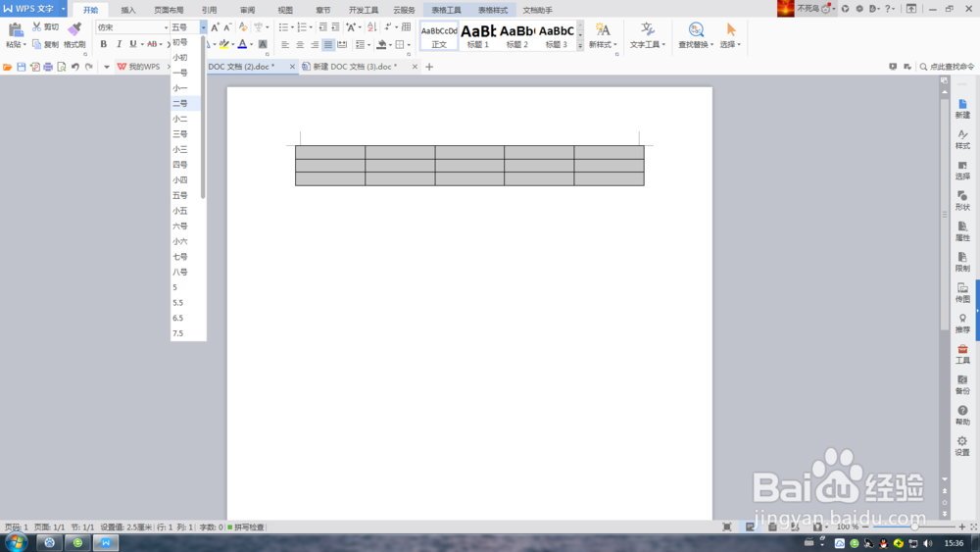Open the 备份 backup sidebar icon

[962, 385]
